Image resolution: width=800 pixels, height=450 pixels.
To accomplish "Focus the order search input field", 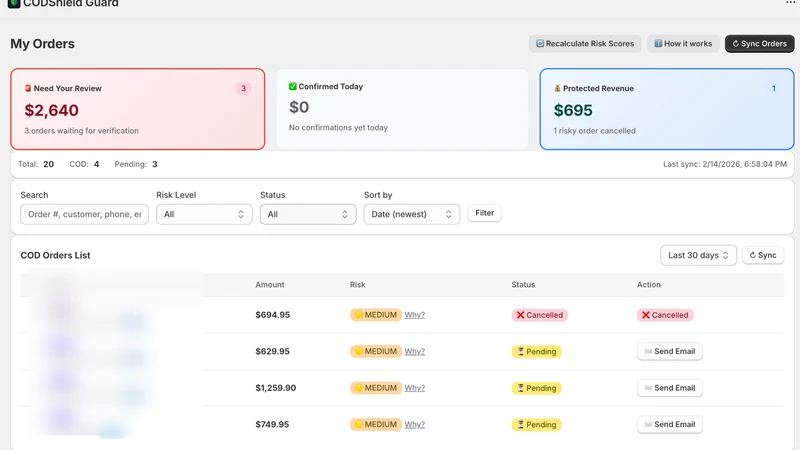I will pos(85,214).
